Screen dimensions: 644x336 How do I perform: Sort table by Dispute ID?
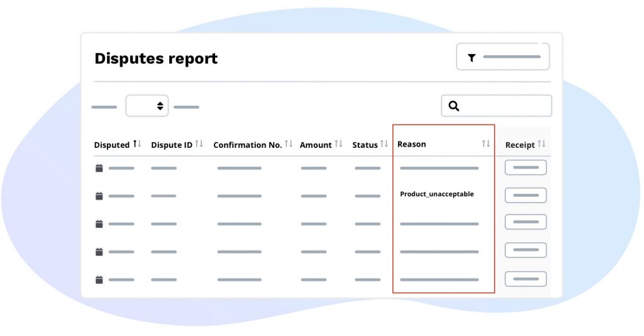(x=199, y=144)
